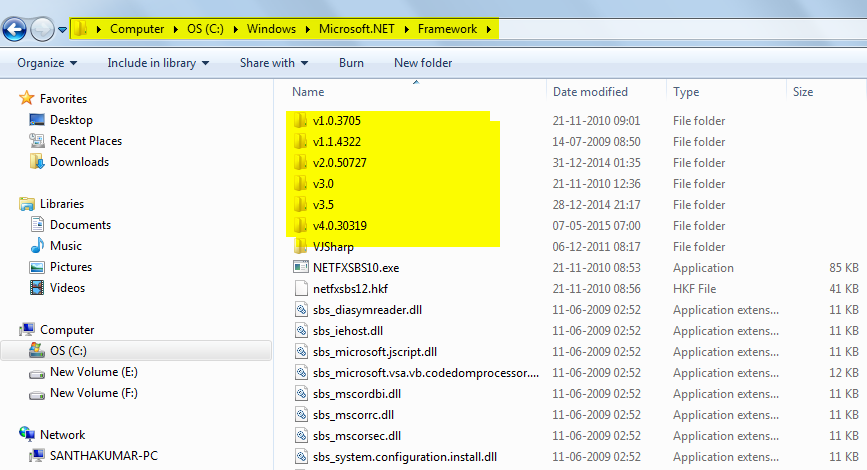867x470 pixels.
Task: Click the 85 KB size cell
Action: [x=844, y=268]
